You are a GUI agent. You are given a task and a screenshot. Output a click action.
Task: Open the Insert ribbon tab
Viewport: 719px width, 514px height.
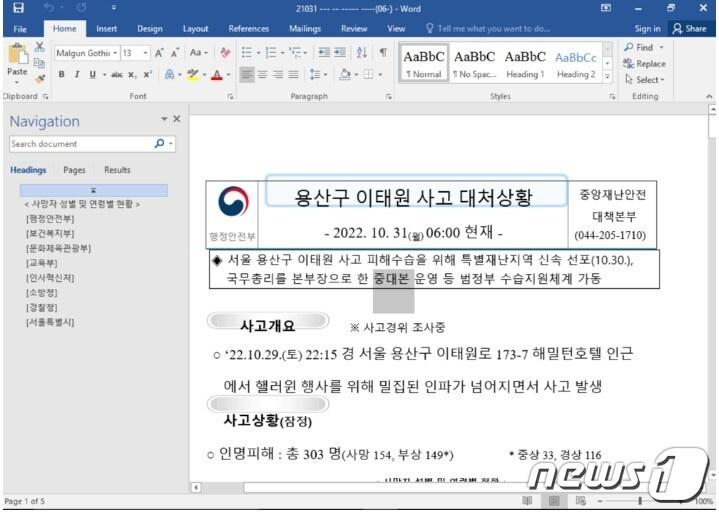[x=106, y=28]
